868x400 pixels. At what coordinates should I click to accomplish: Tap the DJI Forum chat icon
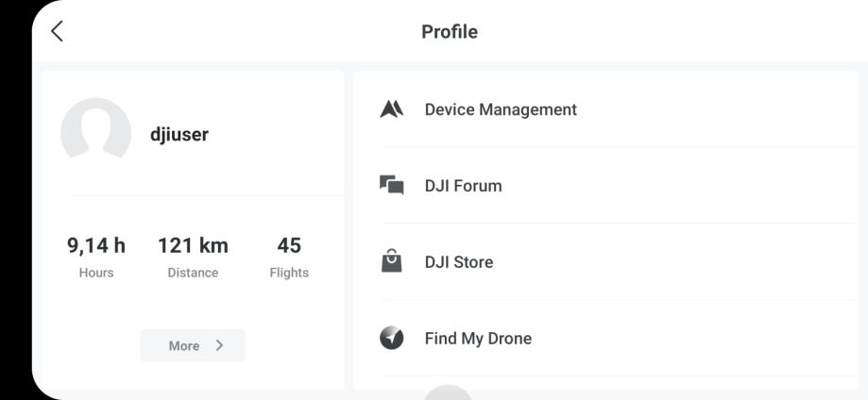[x=392, y=186]
